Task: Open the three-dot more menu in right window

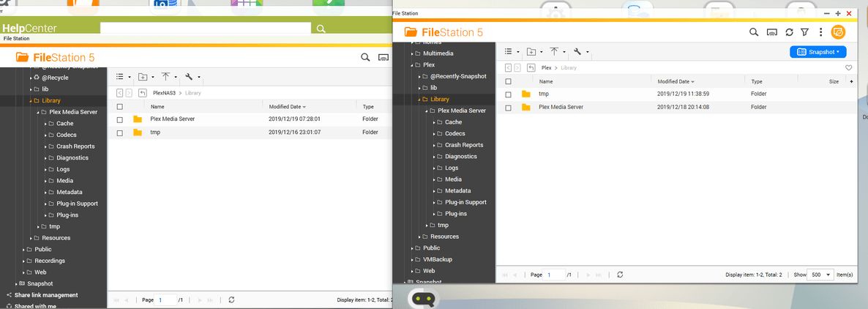Action: click(821, 32)
